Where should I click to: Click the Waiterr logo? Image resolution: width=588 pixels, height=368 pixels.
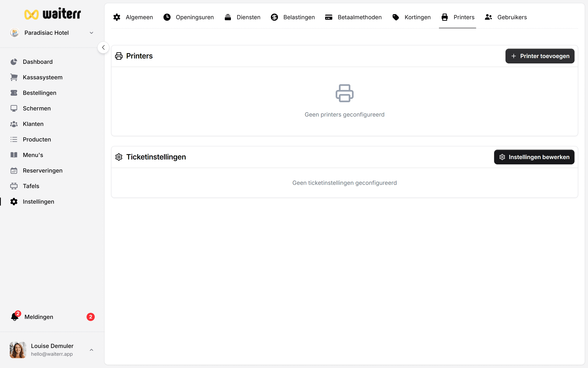pyautogui.click(x=52, y=14)
